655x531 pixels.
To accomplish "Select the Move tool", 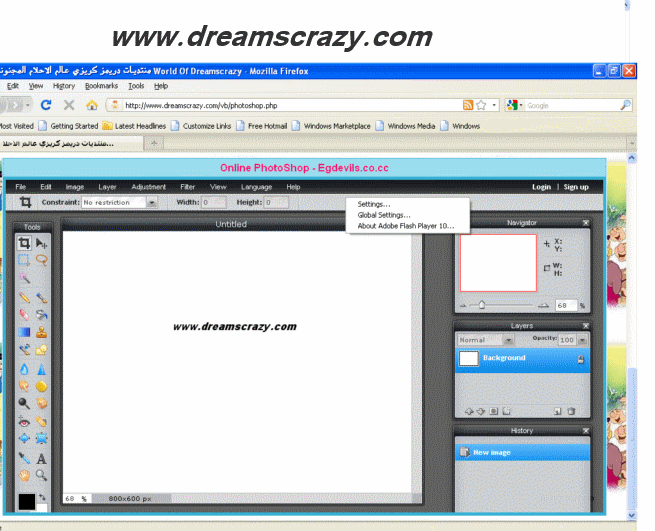I will coord(41,243).
